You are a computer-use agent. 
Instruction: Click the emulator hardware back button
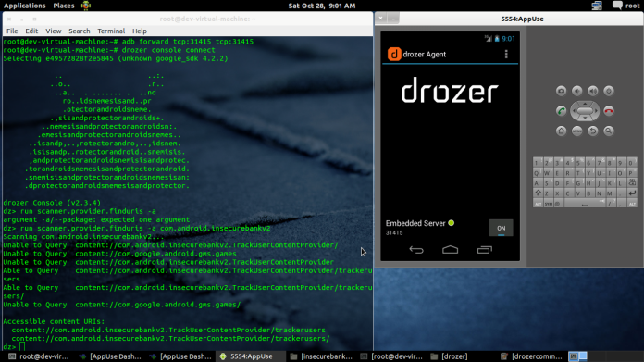coord(593,131)
